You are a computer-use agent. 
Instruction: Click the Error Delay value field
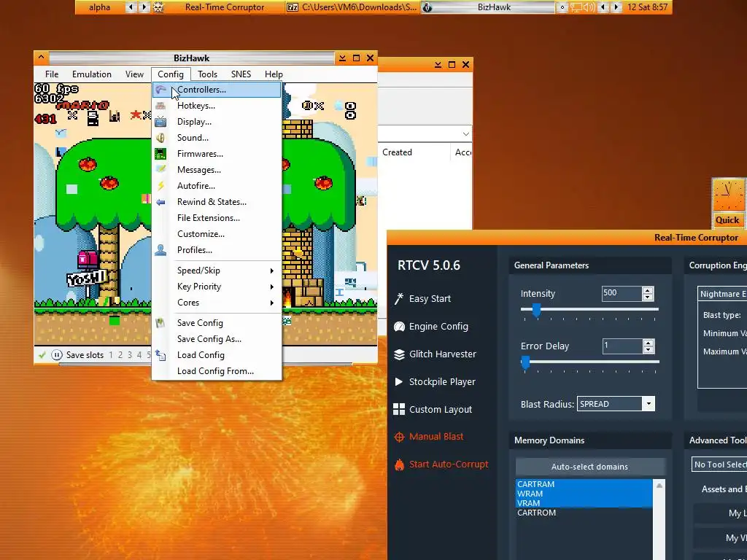(622, 346)
